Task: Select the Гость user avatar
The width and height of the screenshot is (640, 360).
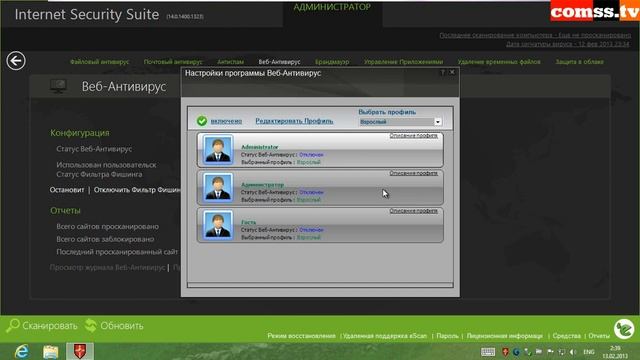Action: pyautogui.click(x=218, y=225)
